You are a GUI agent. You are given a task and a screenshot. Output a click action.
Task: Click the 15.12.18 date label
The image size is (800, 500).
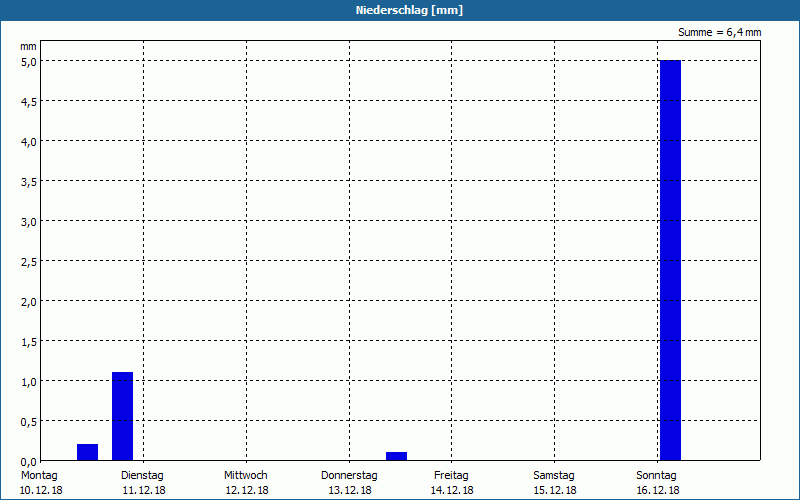(x=555, y=490)
